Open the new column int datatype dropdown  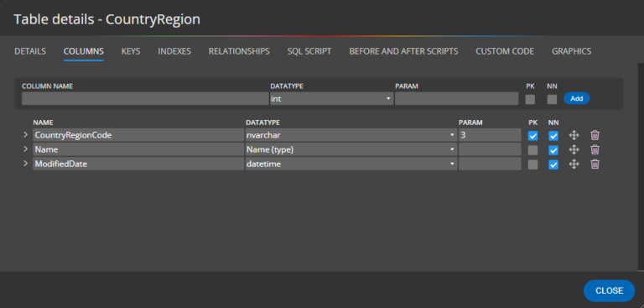tap(332, 99)
